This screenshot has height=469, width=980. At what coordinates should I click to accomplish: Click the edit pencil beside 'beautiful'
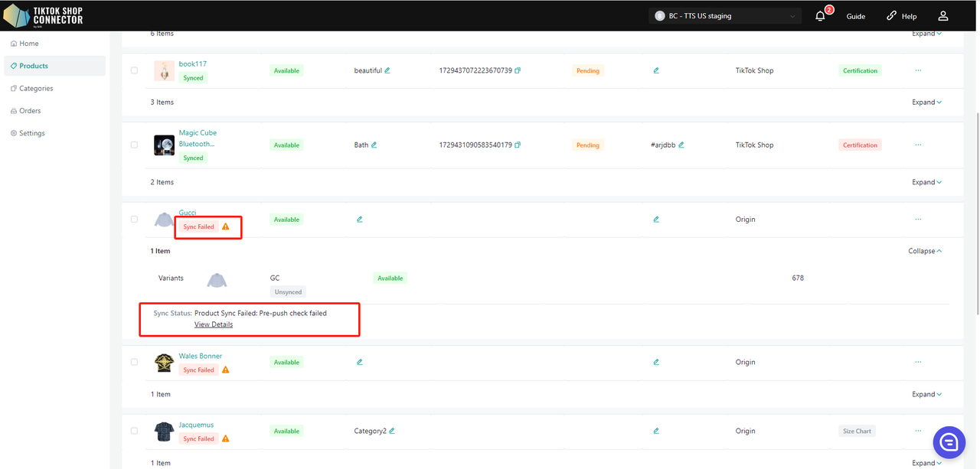pyautogui.click(x=387, y=70)
